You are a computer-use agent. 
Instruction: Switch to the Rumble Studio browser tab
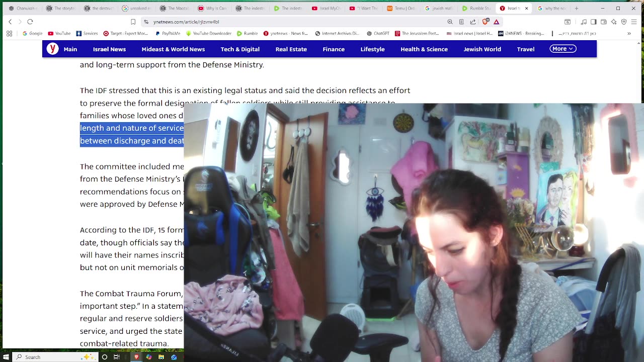476,8
